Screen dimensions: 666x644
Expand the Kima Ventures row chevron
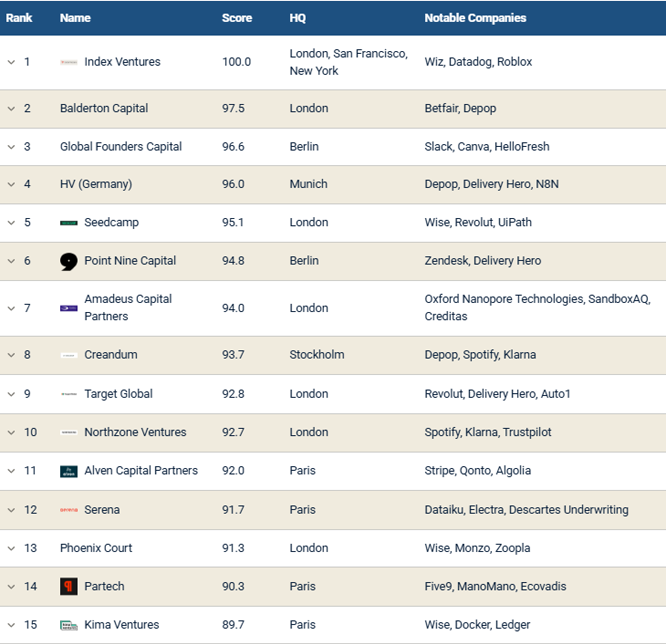tap(11, 625)
